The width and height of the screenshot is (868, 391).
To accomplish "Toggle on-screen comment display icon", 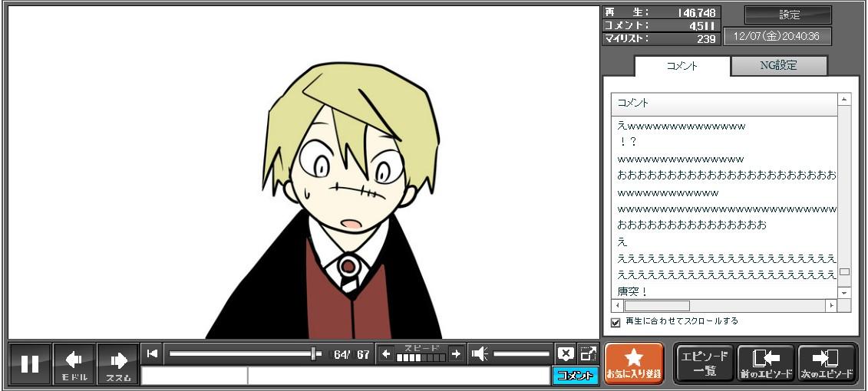I will click(x=566, y=353).
